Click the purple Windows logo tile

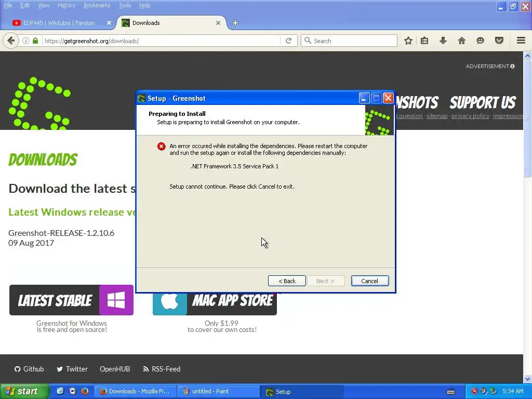coord(116,300)
